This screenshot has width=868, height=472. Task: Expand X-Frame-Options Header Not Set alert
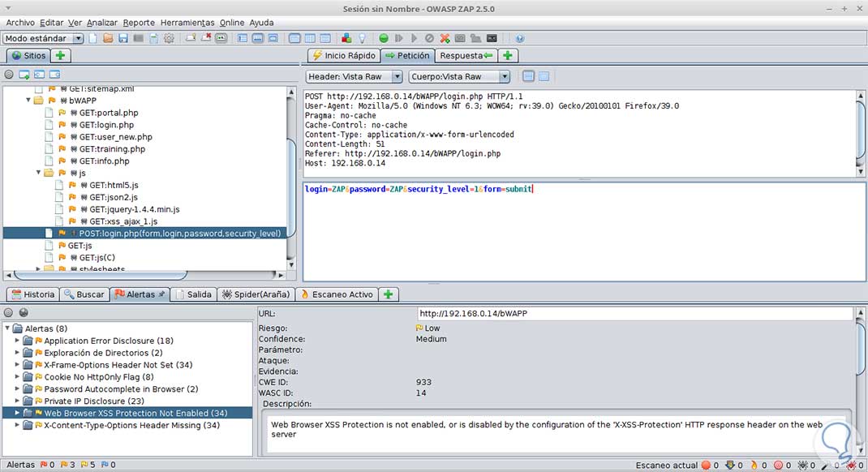pos(17,365)
